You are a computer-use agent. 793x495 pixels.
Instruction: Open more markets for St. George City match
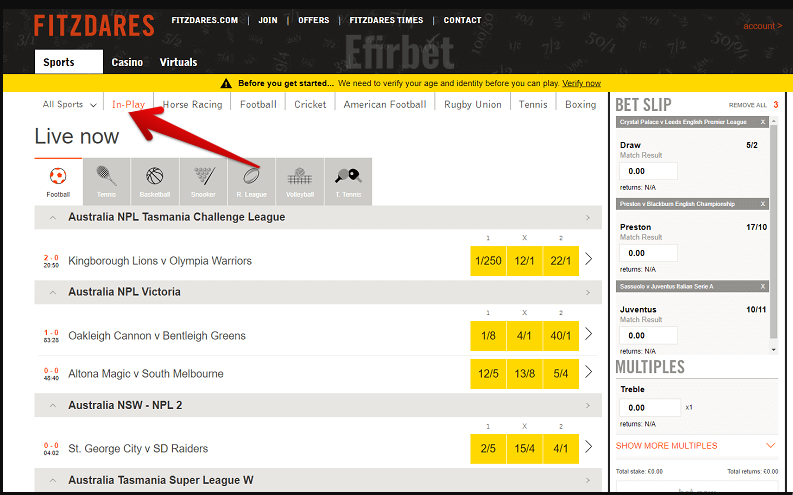tap(588, 446)
